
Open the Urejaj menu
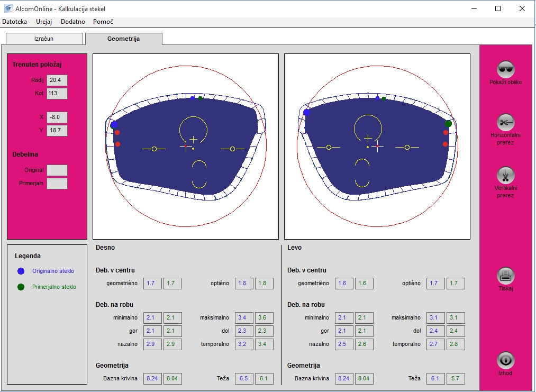tap(44, 22)
